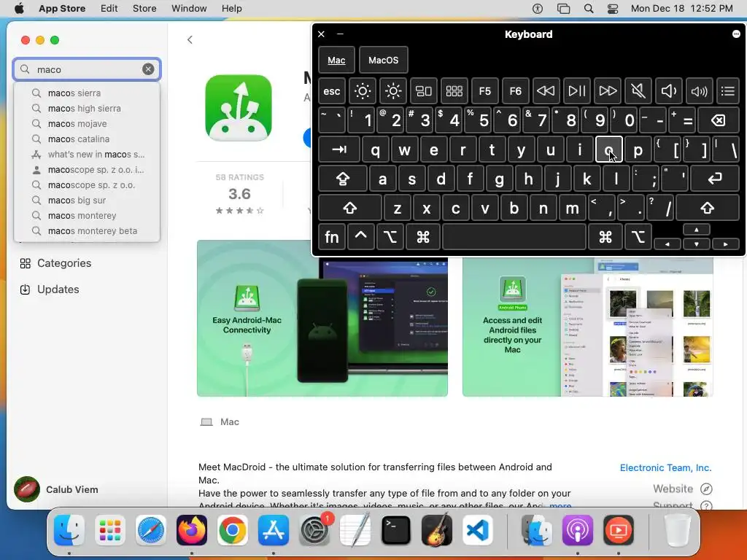
Task: Open the developer Website link
Action: 683,489
